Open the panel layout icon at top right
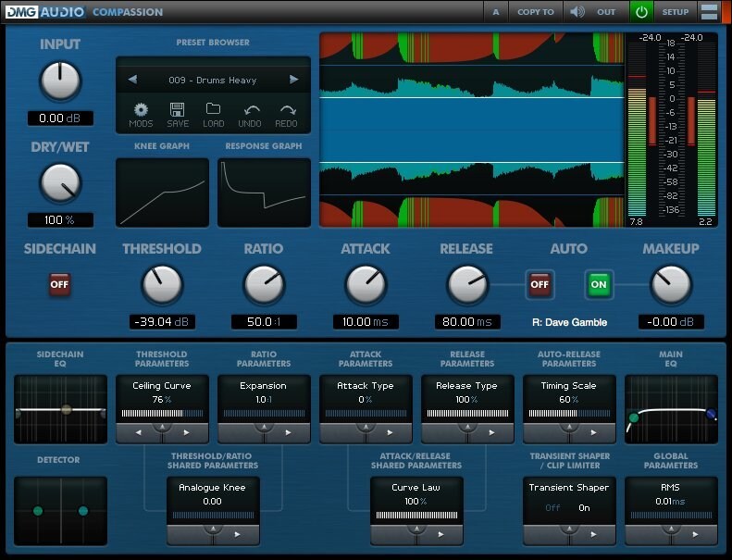 (x=709, y=12)
